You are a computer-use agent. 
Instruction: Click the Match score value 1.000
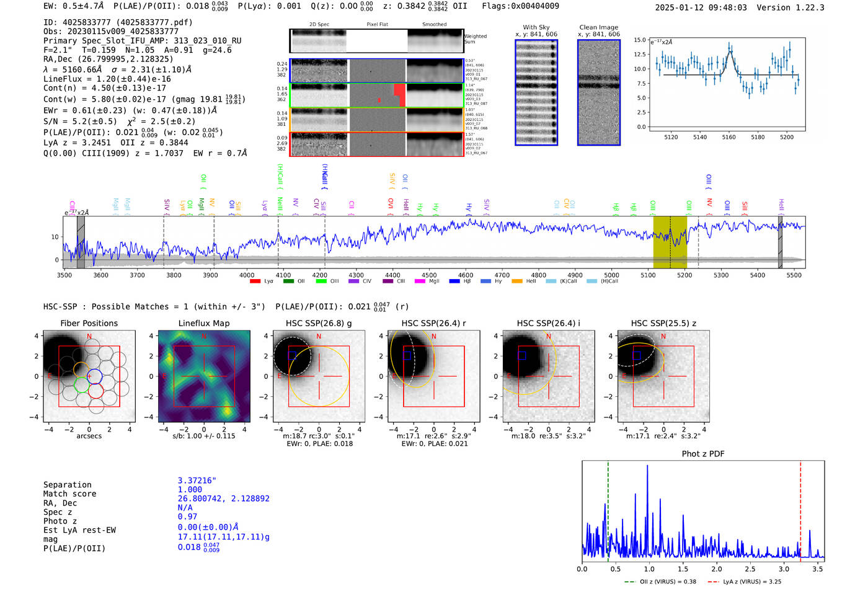pos(190,489)
